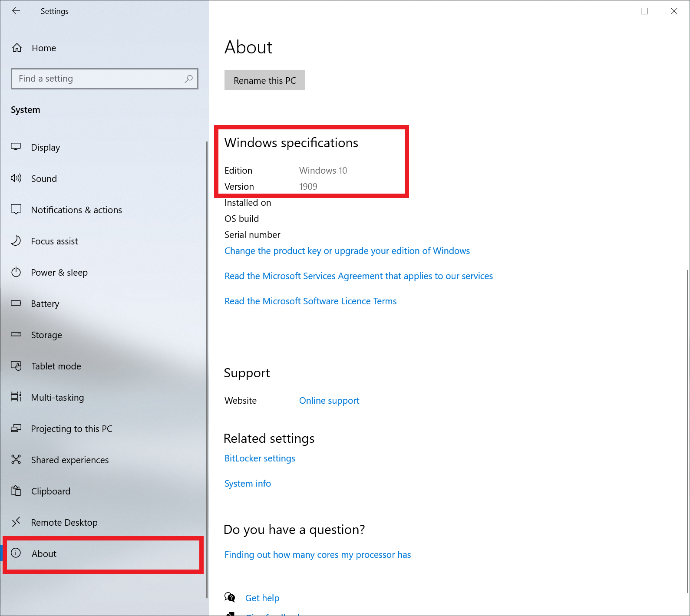Go to Sound settings

pyautogui.click(x=103, y=178)
